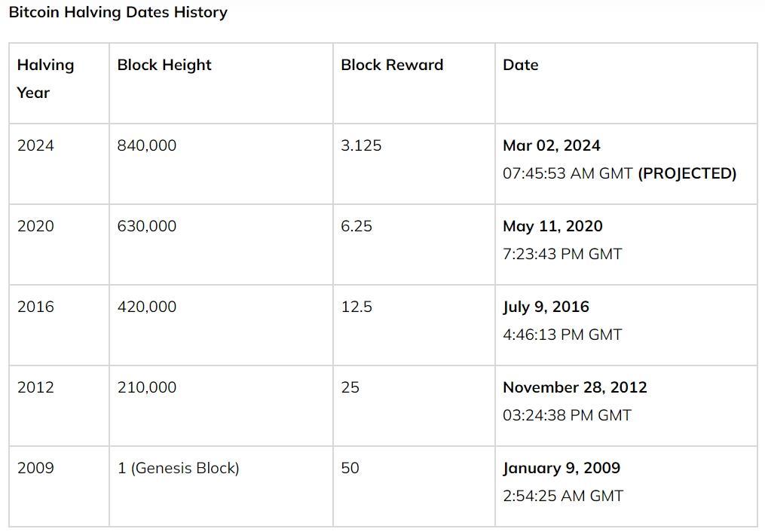The height and width of the screenshot is (532, 765).
Task: Click block height 210,000
Action: 146,387
